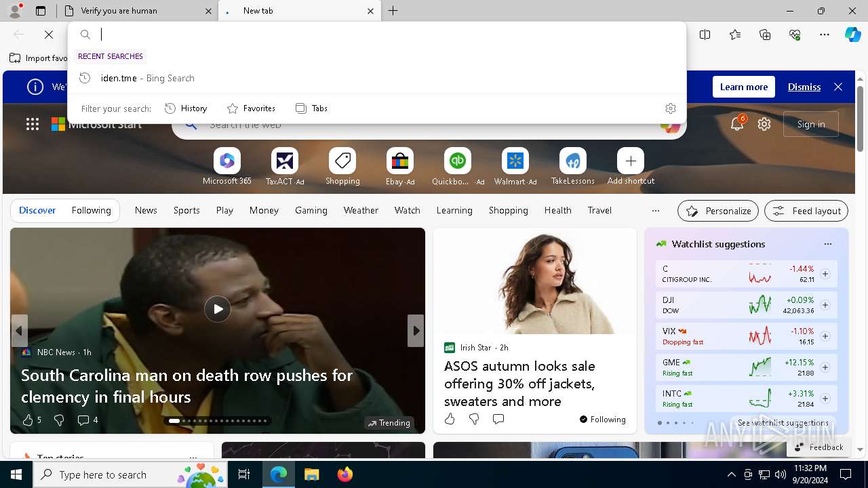Open Collections in the toolbar

coord(765,35)
